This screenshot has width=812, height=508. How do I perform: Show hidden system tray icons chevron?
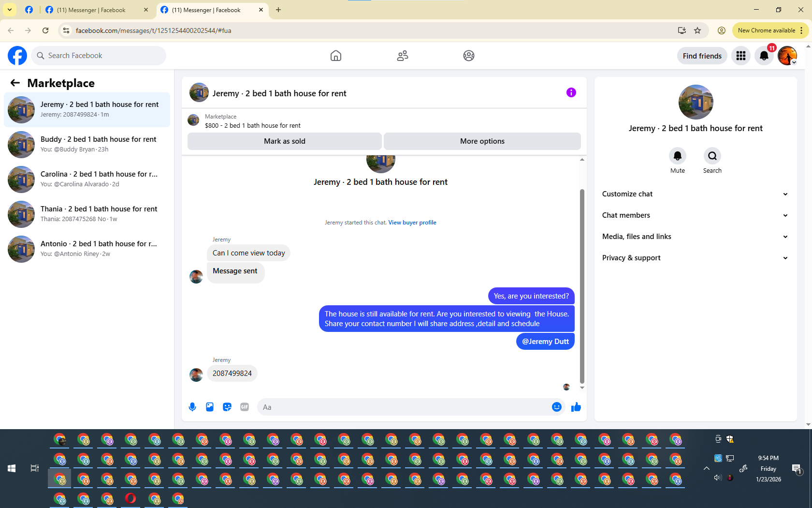pyautogui.click(x=707, y=468)
